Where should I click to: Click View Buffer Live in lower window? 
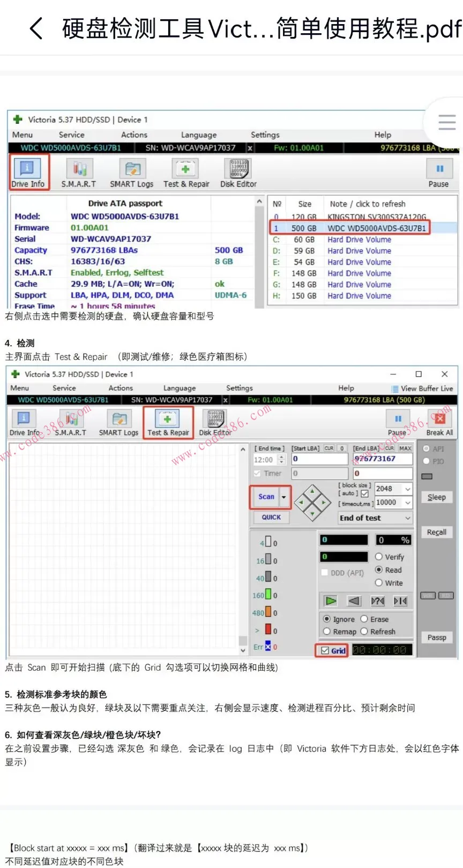[x=422, y=388]
